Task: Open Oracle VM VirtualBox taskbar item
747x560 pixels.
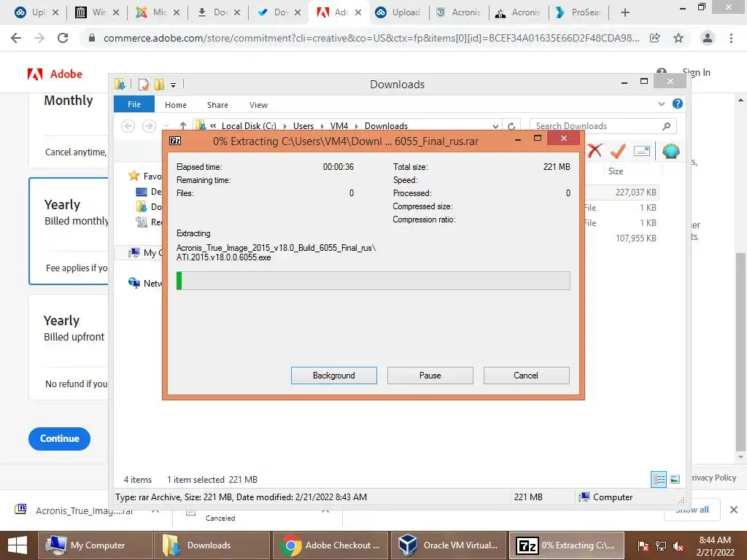Action: coord(449,545)
